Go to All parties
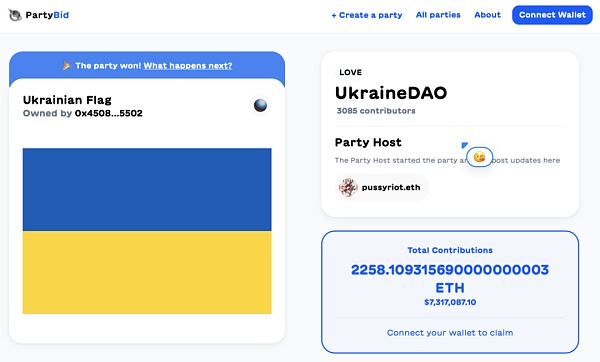600x362 pixels. (x=438, y=15)
